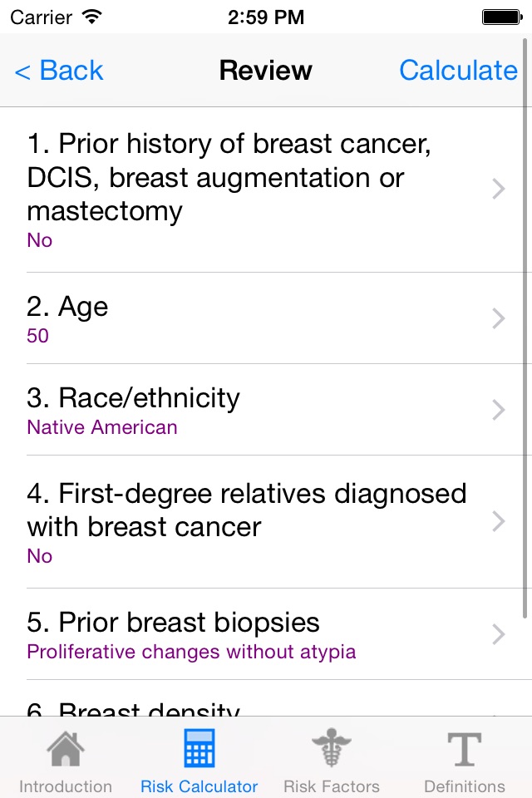Tap the Risk Calculator calculator icon
Screen dimensions: 532x798
click(199, 748)
